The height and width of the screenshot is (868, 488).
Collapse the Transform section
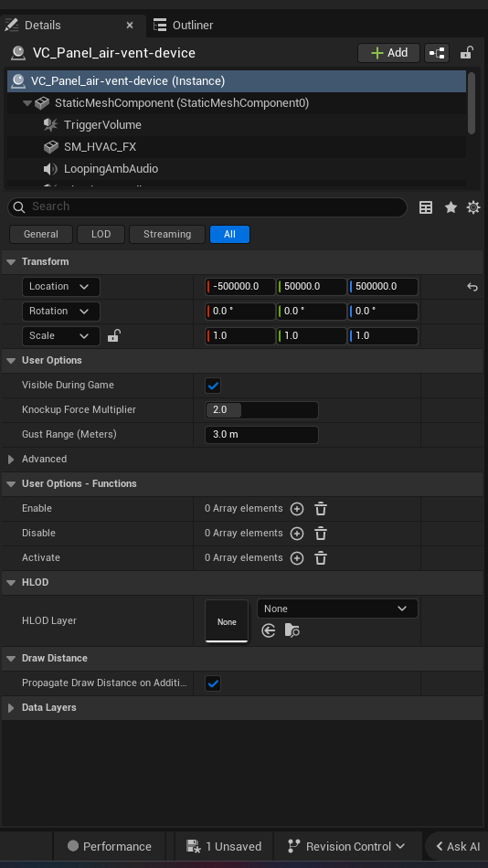pyautogui.click(x=11, y=262)
